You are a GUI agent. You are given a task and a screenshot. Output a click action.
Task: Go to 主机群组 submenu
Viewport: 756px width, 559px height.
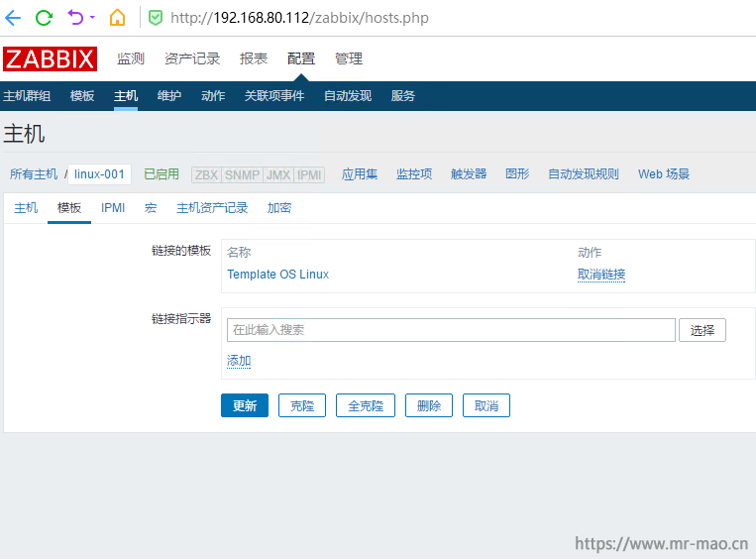pos(27,96)
